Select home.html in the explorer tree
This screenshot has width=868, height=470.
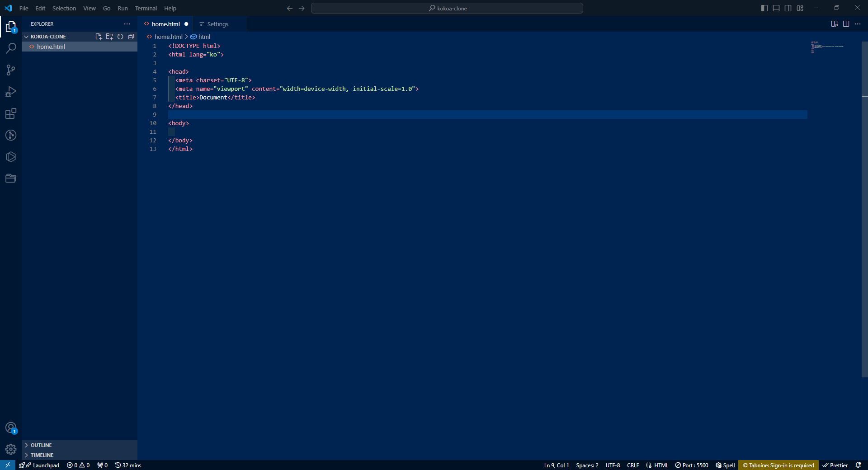click(80, 47)
